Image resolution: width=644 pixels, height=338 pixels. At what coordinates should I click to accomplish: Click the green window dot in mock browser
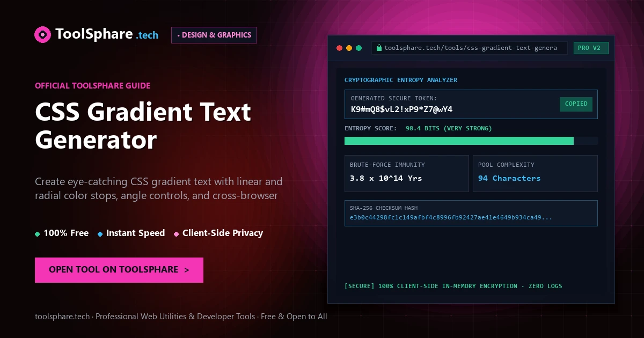[359, 48]
